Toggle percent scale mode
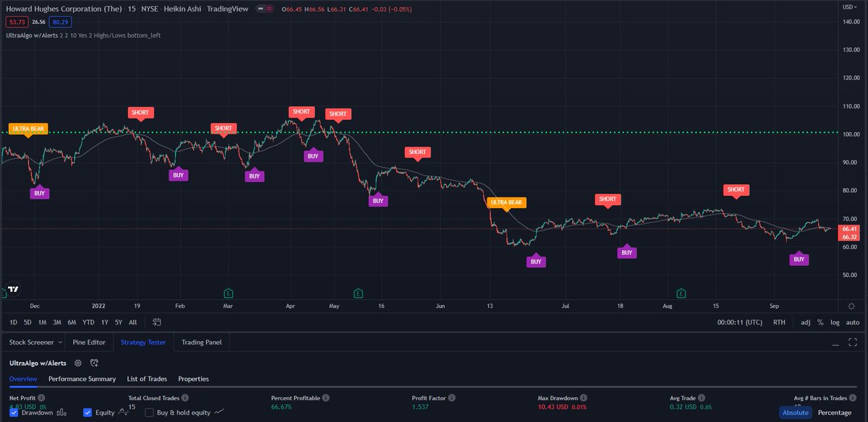This screenshot has height=422, width=868. click(x=820, y=322)
